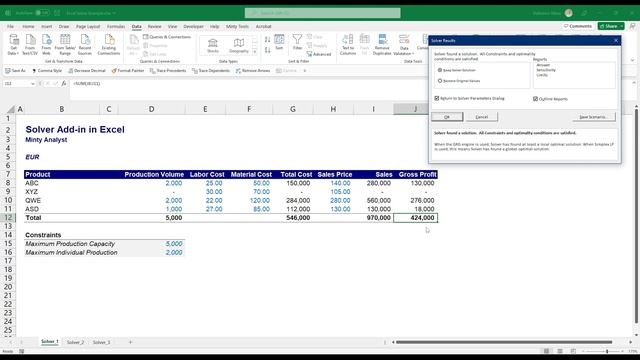Choose the Stocks data type
Image resolution: width=640 pixels, height=360 pixels.
click(x=213, y=46)
